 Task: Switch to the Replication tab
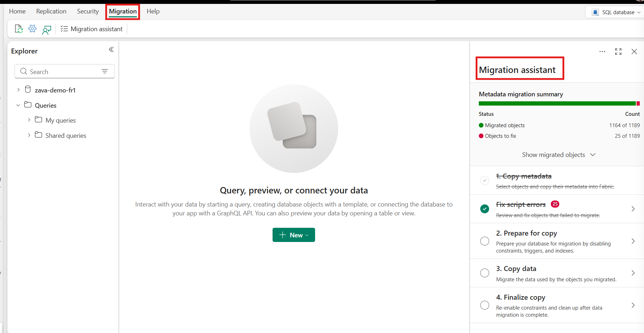51,11
